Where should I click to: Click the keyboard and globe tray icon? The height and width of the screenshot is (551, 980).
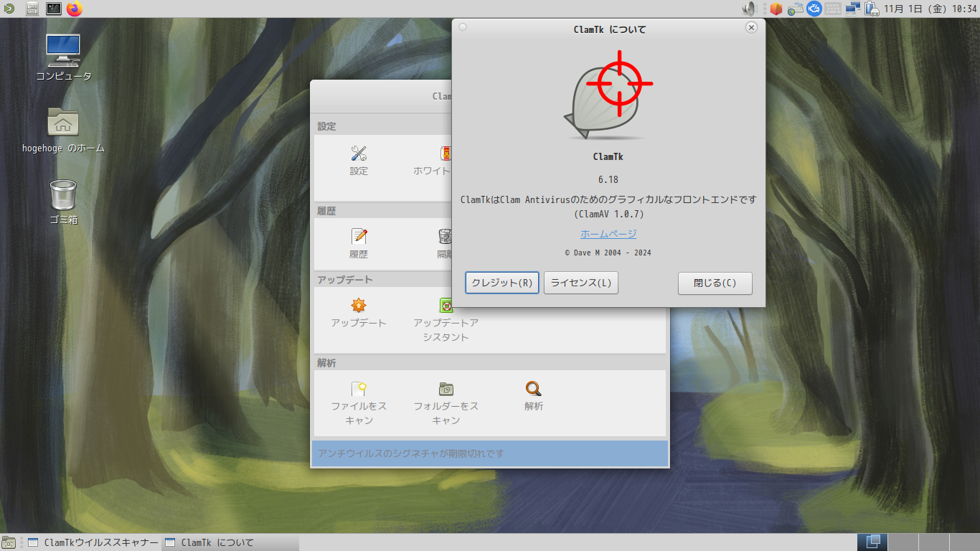(x=795, y=9)
